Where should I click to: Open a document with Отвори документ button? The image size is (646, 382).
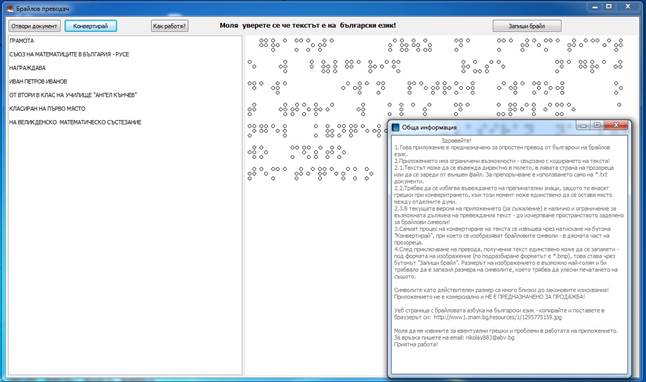coord(34,26)
